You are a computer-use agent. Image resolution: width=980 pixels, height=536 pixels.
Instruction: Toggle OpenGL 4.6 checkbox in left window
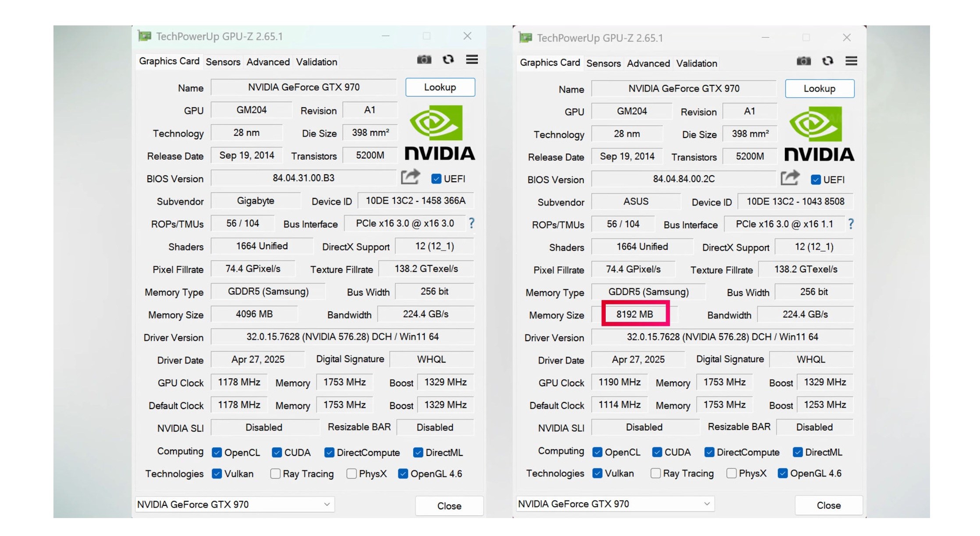[403, 473]
